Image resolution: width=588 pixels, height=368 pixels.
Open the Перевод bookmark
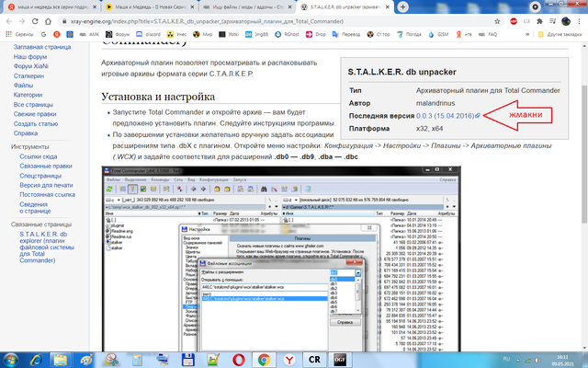346,34
